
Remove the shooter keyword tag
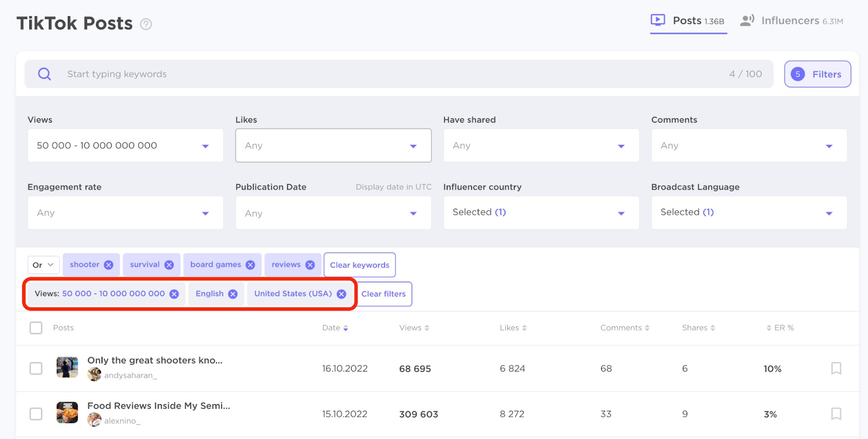tap(108, 265)
